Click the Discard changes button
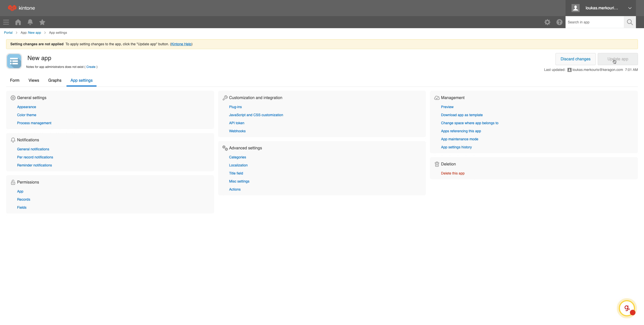 575,59
